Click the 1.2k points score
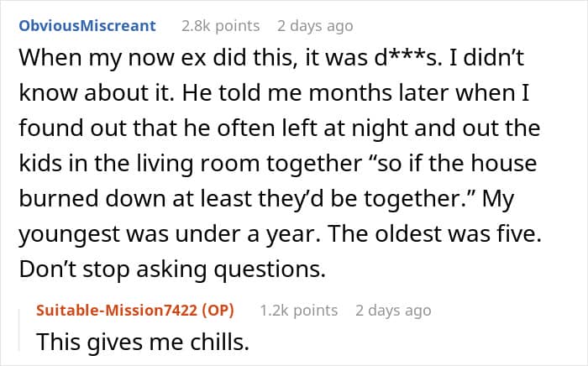 click(x=298, y=311)
